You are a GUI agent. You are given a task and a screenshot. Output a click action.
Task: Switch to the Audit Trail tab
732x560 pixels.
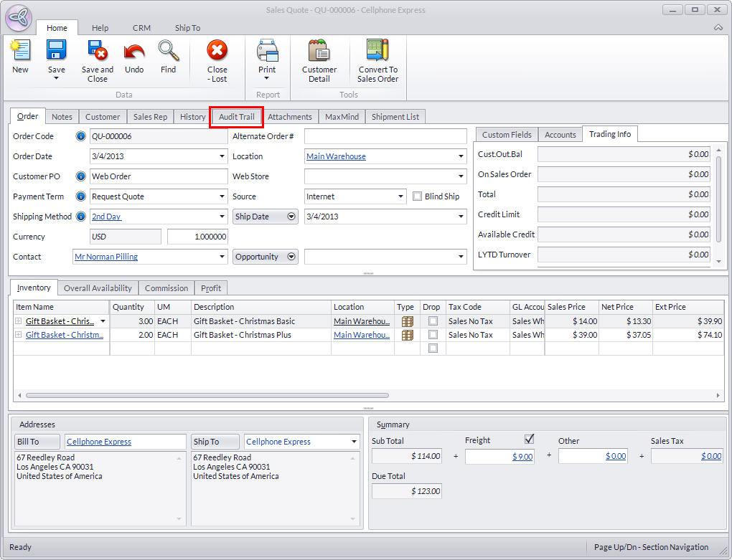coord(236,117)
